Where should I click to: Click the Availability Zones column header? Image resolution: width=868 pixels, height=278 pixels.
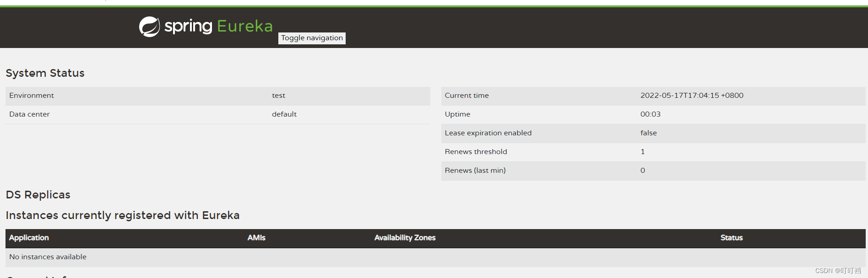click(x=405, y=238)
